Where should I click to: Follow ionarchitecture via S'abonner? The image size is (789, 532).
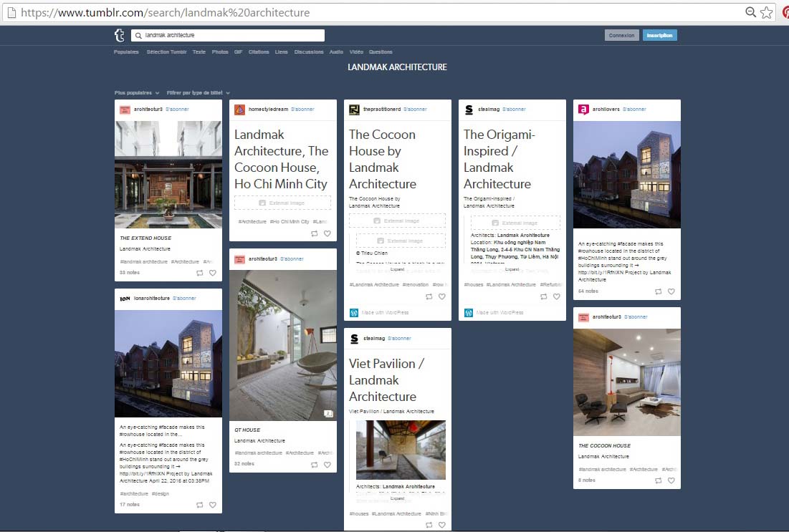tap(184, 298)
